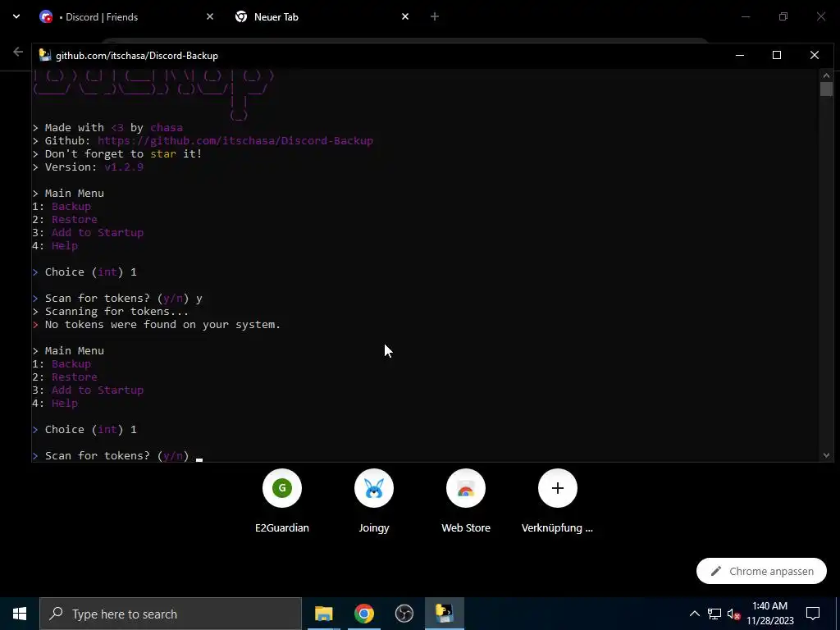This screenshot has height=630, width=840.
Task: Maximize the Discord-Backup console window
Action: pos(777,55)
